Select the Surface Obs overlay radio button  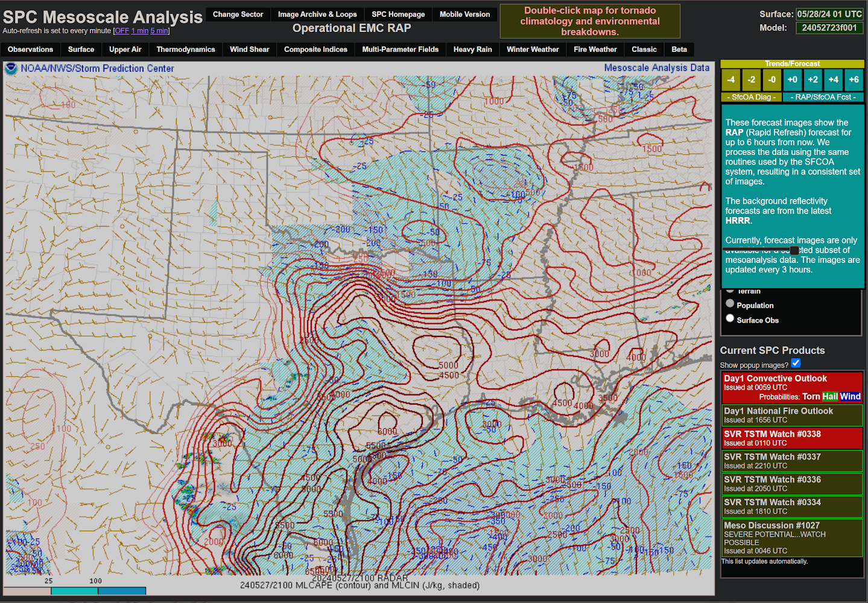point(730,318)
